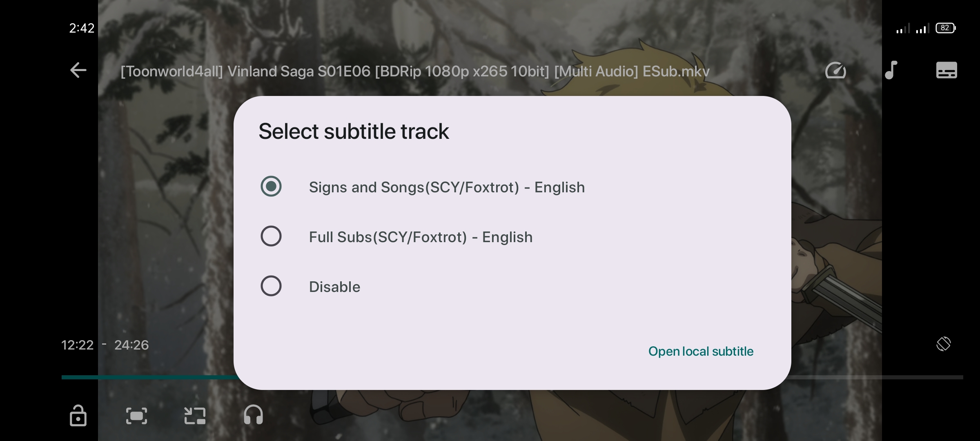Viewport: 980px width, 441px height.
Task: Tap the battery indicator in status bar
Action: [945, 28]
